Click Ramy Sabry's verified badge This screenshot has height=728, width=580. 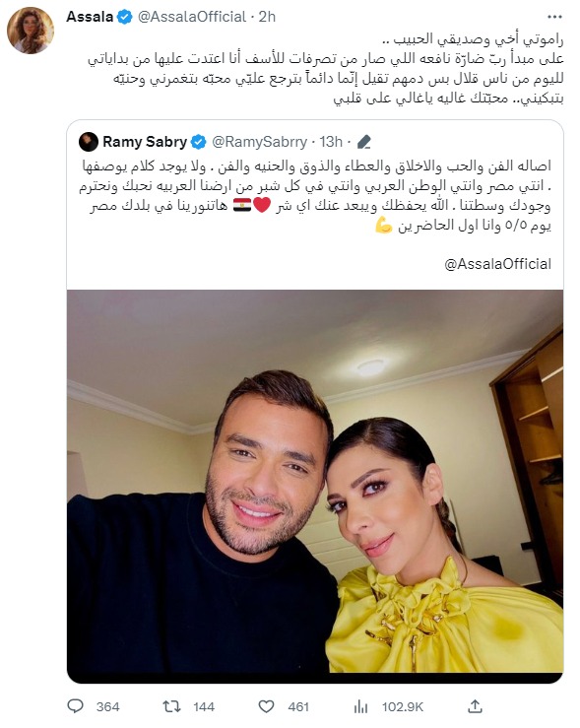tap(198, 142)
